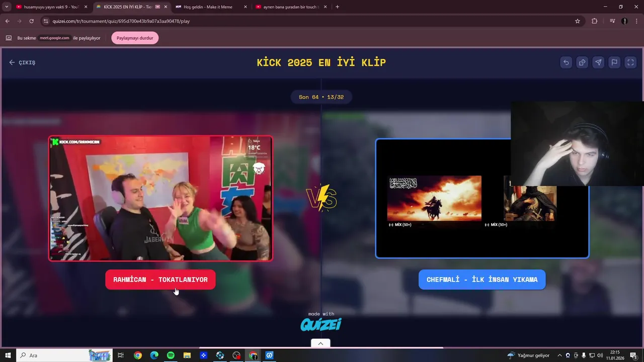644x362 pixels.
Task: Open Spotify from the taskbar
Action: pos(171,355)
